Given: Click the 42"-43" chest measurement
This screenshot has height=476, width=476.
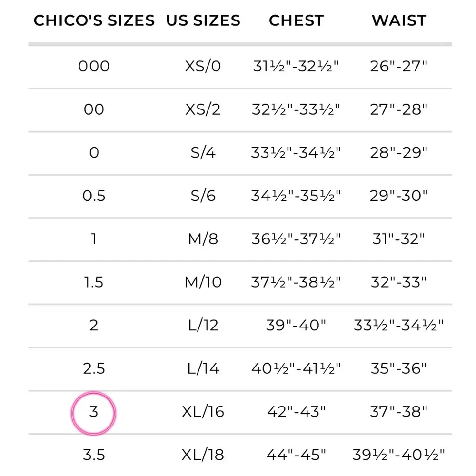Looking at the screenshot, I should point(296,412).
